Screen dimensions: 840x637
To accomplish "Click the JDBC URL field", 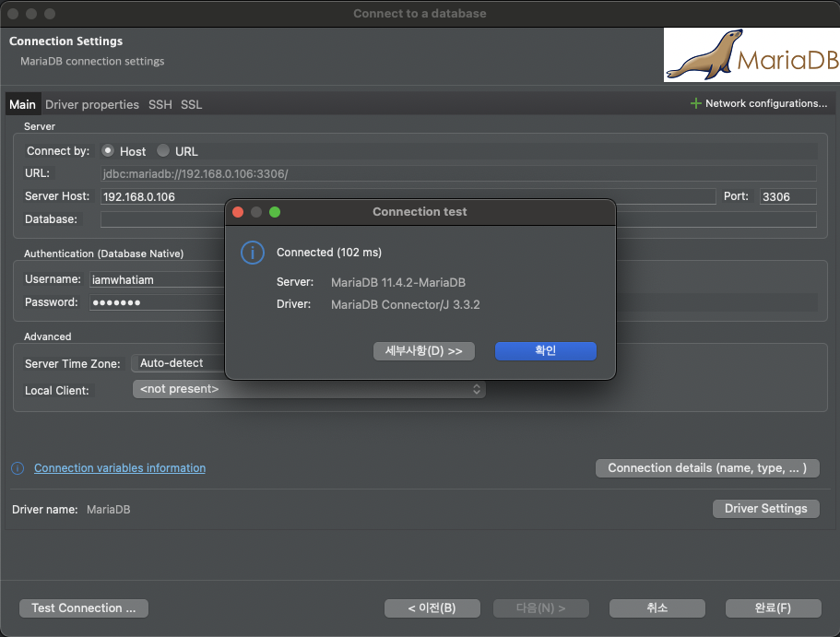I will (458, 173).
